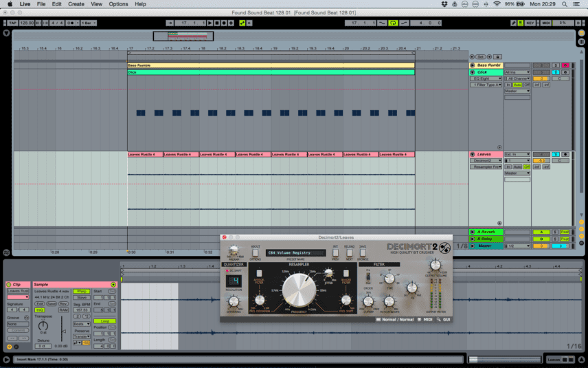This screenshot has width=588, height=368.
Task: Toggle the green Loop switch in transport
Action: coord(393,23)
